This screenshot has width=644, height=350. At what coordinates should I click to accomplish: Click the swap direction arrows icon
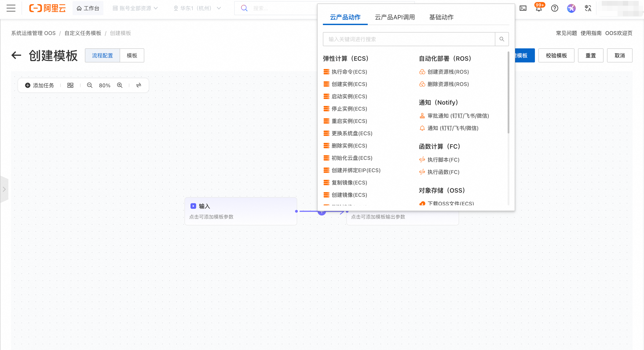tap(139, 86)
